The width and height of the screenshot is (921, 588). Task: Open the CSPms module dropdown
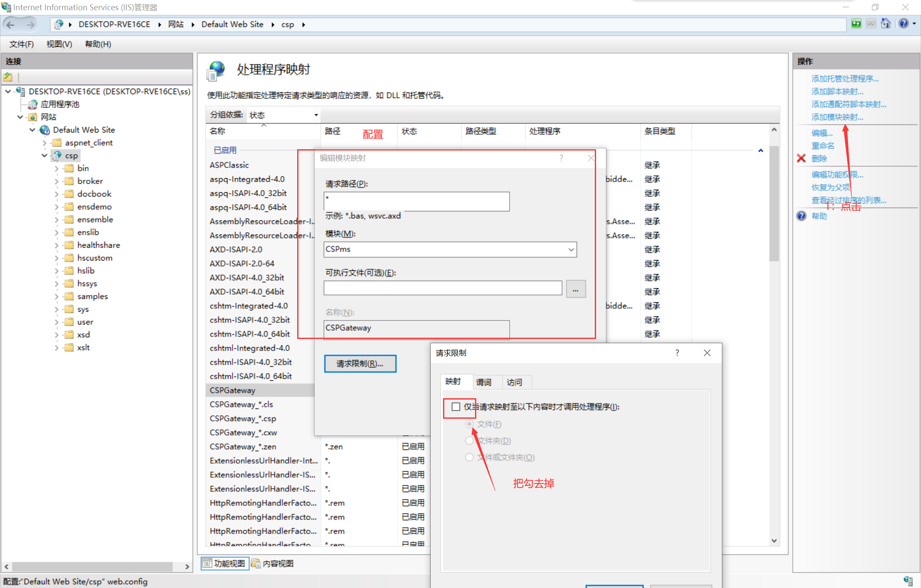[571, 249]
